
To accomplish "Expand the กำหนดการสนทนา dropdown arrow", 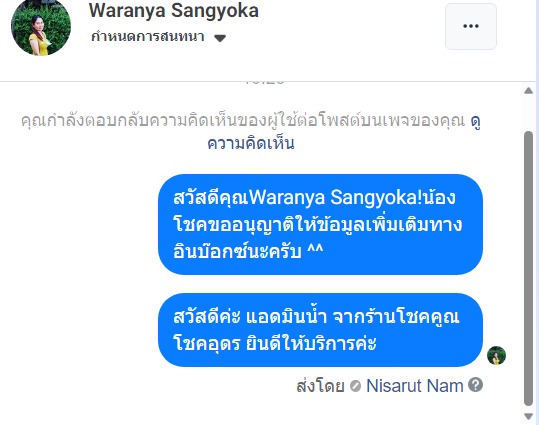I will 220,38.
